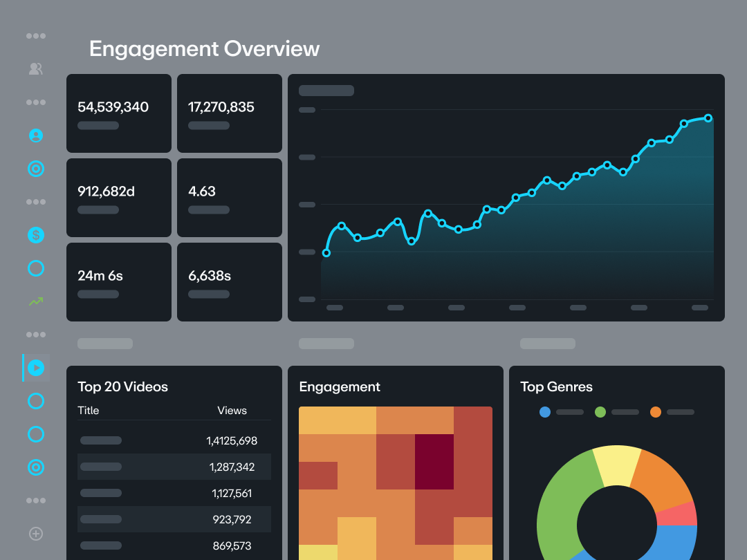Viewport: 747px width, 560px height.
Task: Click the Title column header
Action: (88, 411)
